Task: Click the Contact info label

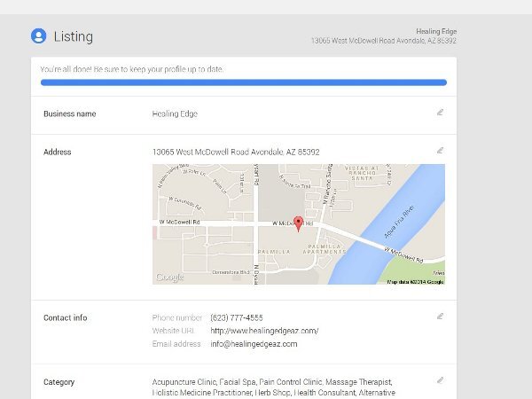Action: click(65, 318)
